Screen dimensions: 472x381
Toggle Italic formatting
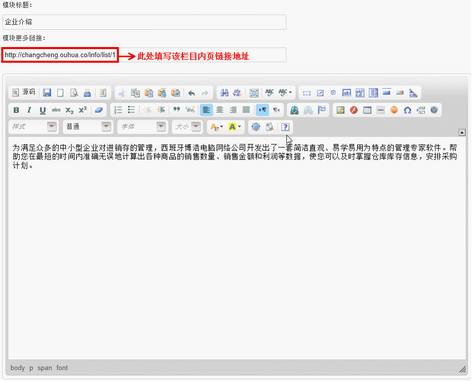coord(29,110)
